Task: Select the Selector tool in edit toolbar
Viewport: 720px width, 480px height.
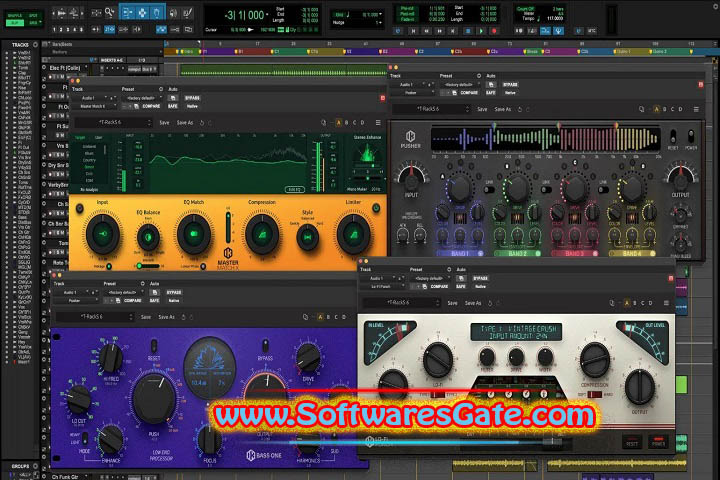Action: 142,13
